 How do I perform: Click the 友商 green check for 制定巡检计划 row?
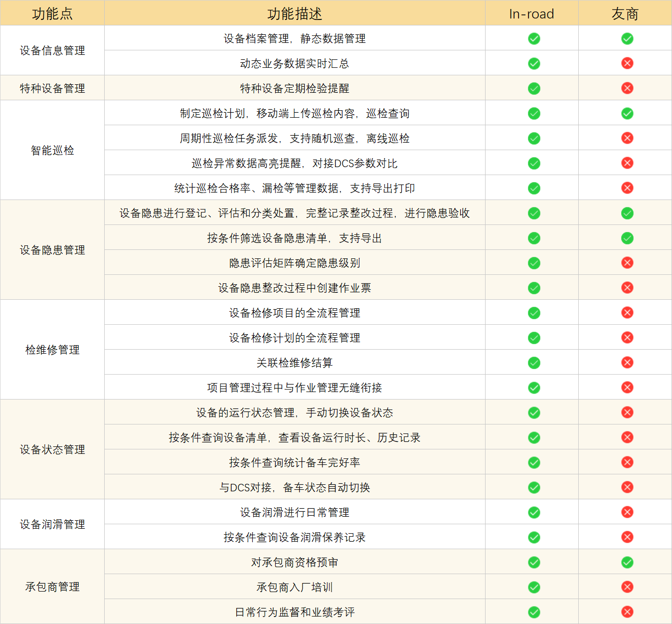[x=627, y=113]
